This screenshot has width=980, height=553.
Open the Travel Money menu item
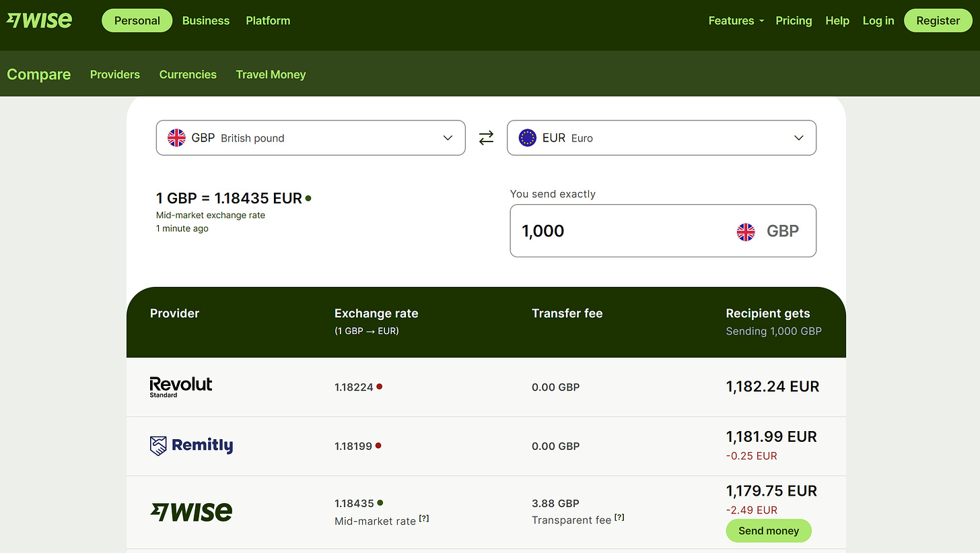pyautogui.click(x=271, y=74)
